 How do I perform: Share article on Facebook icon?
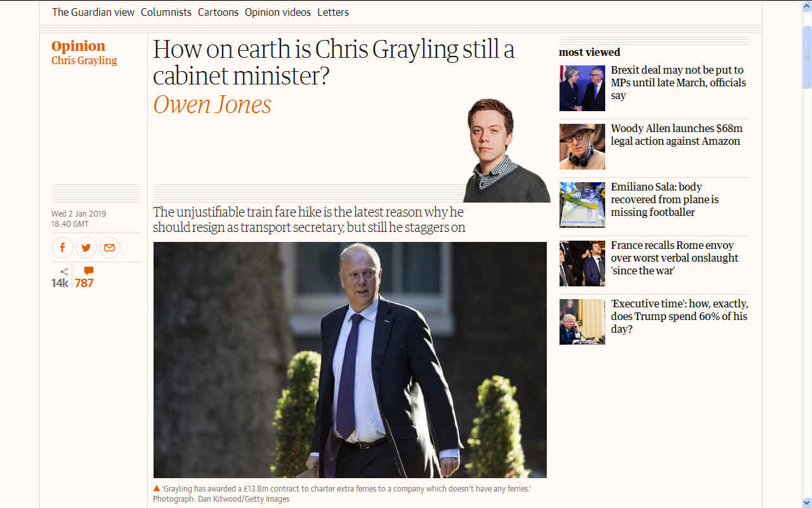[x=62, y=248]
